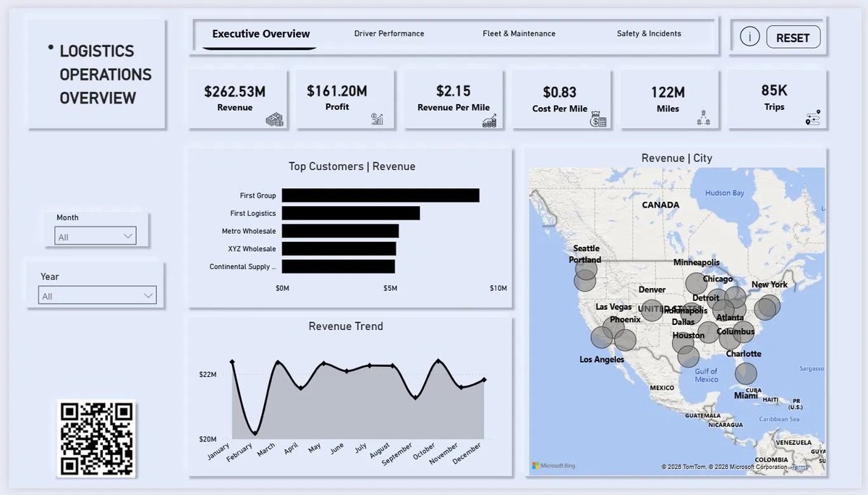The width and height of the screenshot is (868, 495).
Task: Click the $22M axis label on Revenue Trend
Action: coord(208,374)
